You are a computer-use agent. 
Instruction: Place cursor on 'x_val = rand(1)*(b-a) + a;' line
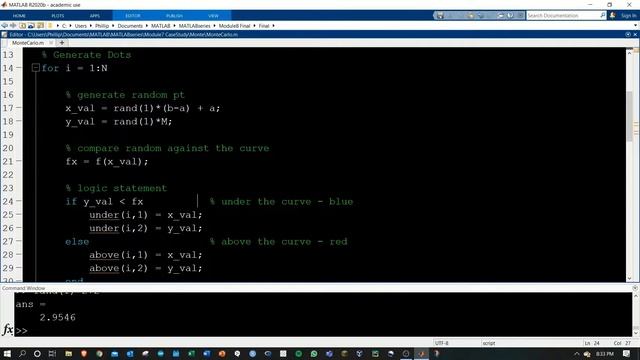142,108
